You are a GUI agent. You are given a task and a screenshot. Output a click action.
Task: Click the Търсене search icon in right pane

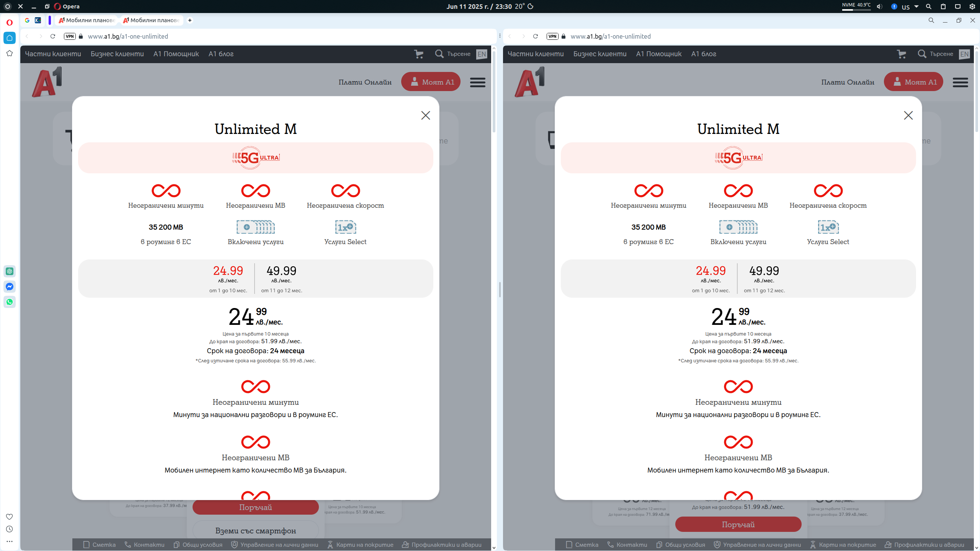(922, 54)
